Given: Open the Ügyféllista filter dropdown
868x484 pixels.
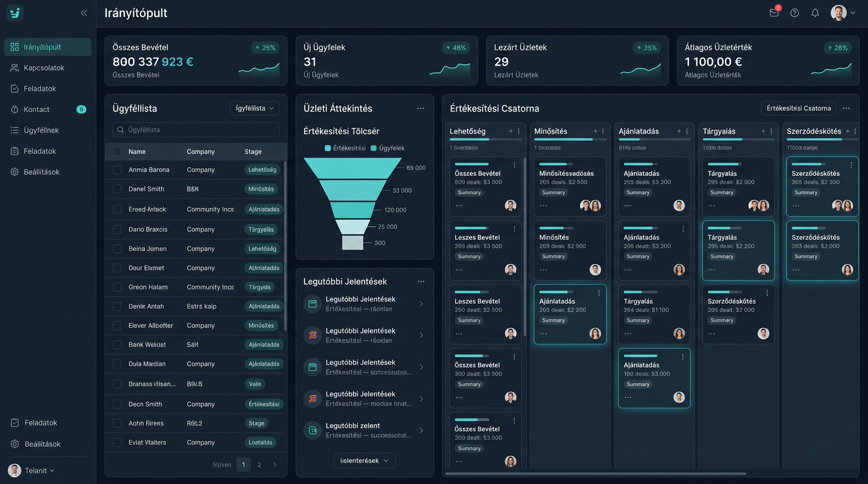Looking at the screenshot, I should click(x=255, y=108).
